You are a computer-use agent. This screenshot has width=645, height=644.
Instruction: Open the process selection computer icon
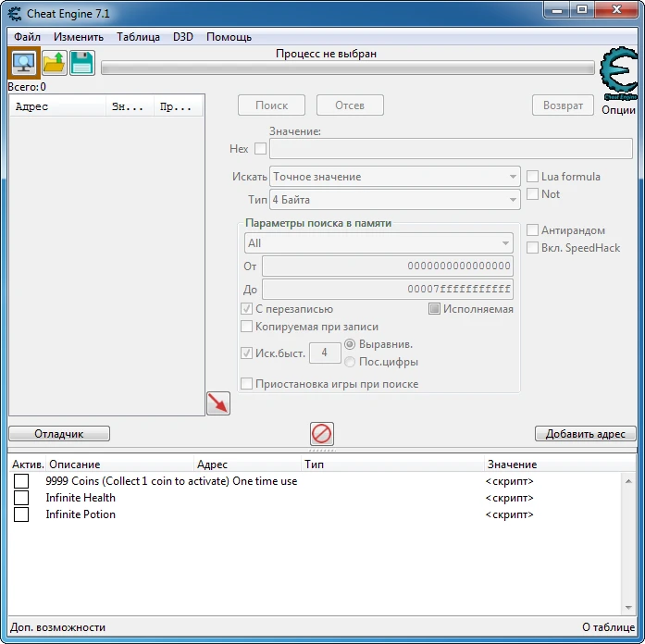coord(24,63)
